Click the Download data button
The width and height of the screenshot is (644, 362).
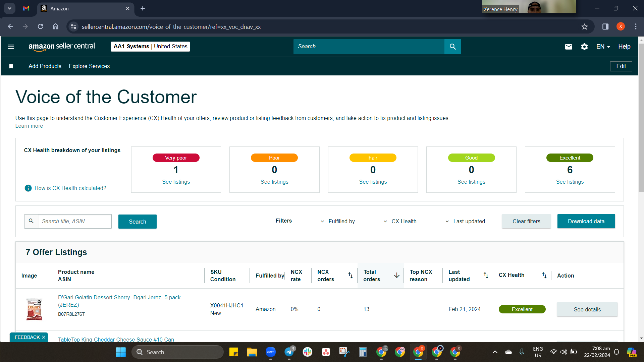coord(586,221)
